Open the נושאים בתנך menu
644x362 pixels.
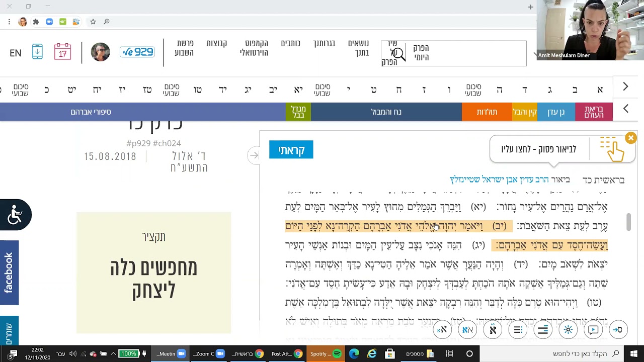358,48
